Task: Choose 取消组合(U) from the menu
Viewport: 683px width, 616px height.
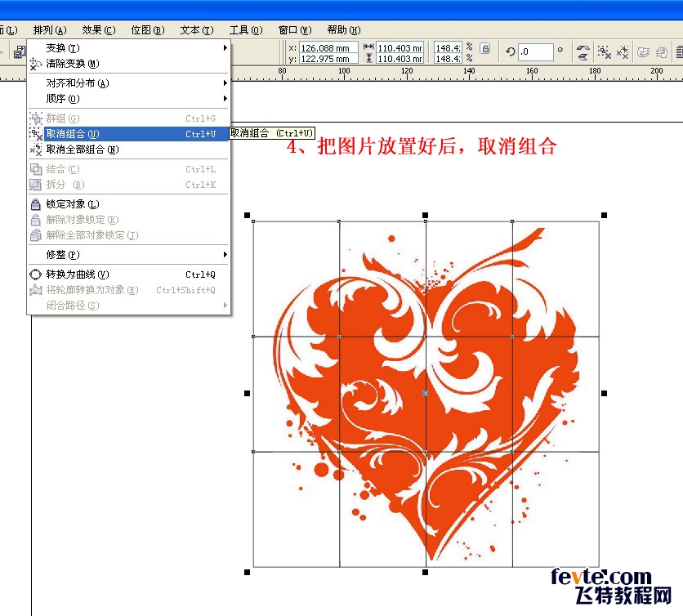Action: tap(128, 134)
